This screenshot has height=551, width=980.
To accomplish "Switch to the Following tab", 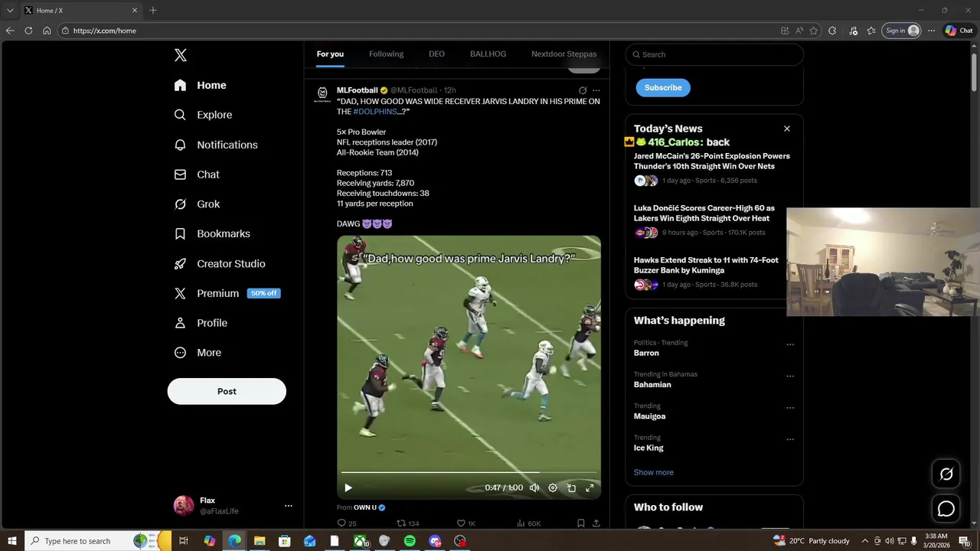I will click(x=386, y=54).
